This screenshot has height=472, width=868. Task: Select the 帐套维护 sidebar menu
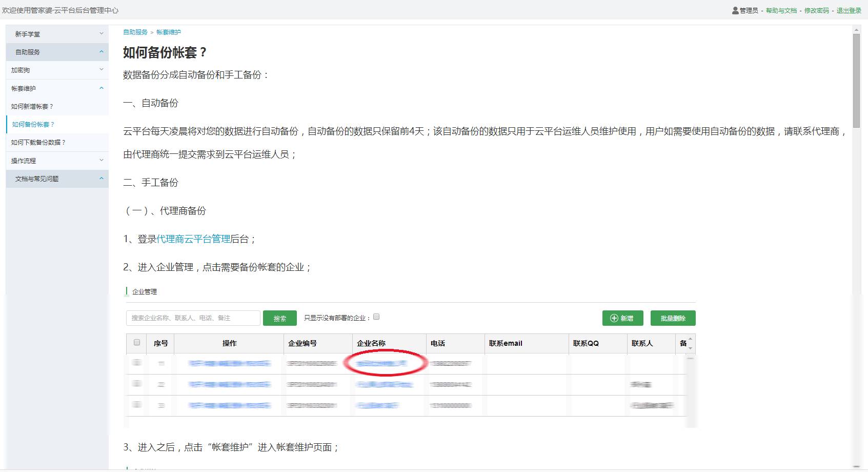57,88
